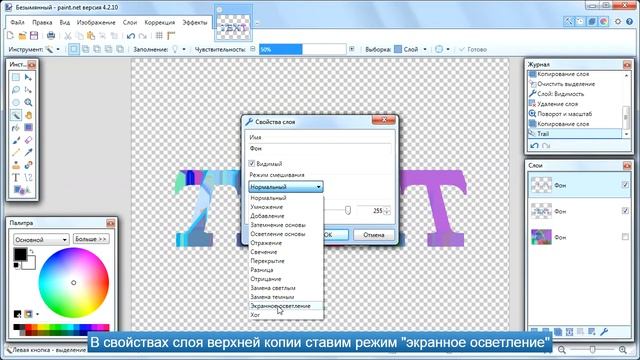The width and height of the screenshot is (640, 360).
Task: Choose Перекрытие from blend list
Action: pos(286,261)
